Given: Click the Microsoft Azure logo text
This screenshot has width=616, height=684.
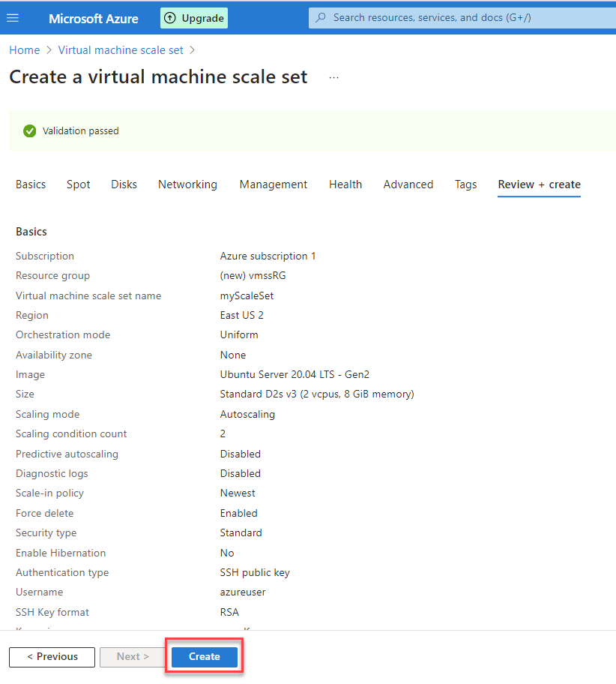Looking at the screenshot, I should tap(94, 19).
